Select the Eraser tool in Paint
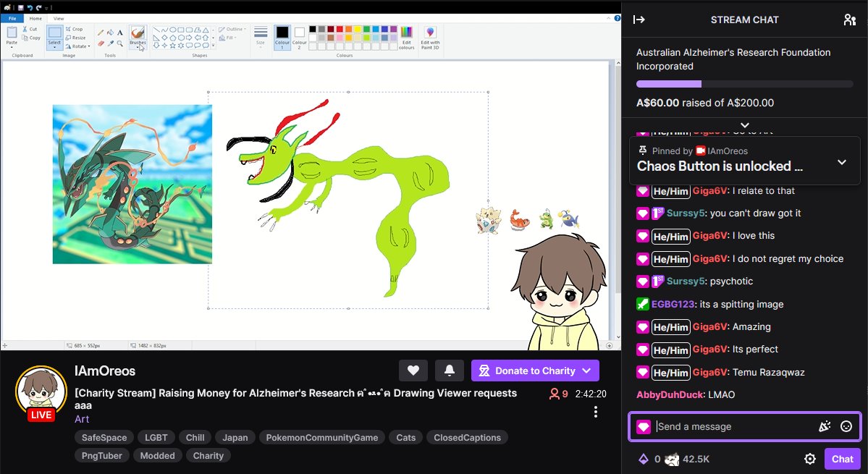Image resolution: width=868 pixels, height=474 pixels. (x=100, y=43)
